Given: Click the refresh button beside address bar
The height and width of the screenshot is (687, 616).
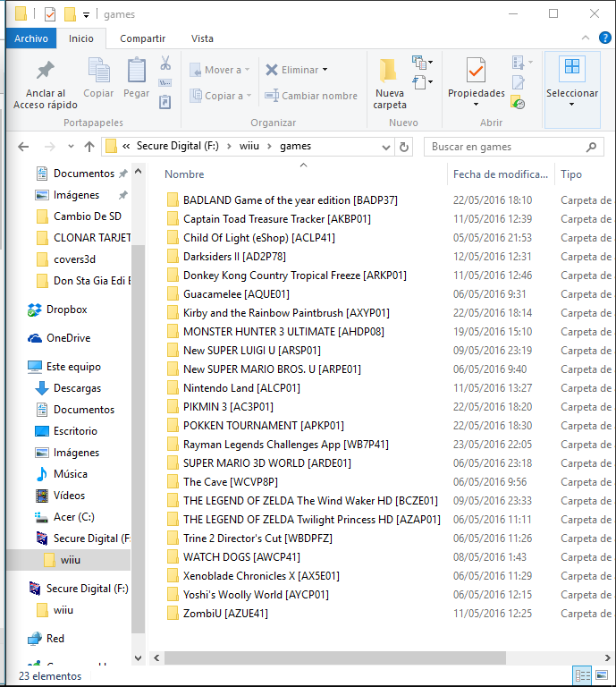Looking at the screenshot, I should pos(404,147).
